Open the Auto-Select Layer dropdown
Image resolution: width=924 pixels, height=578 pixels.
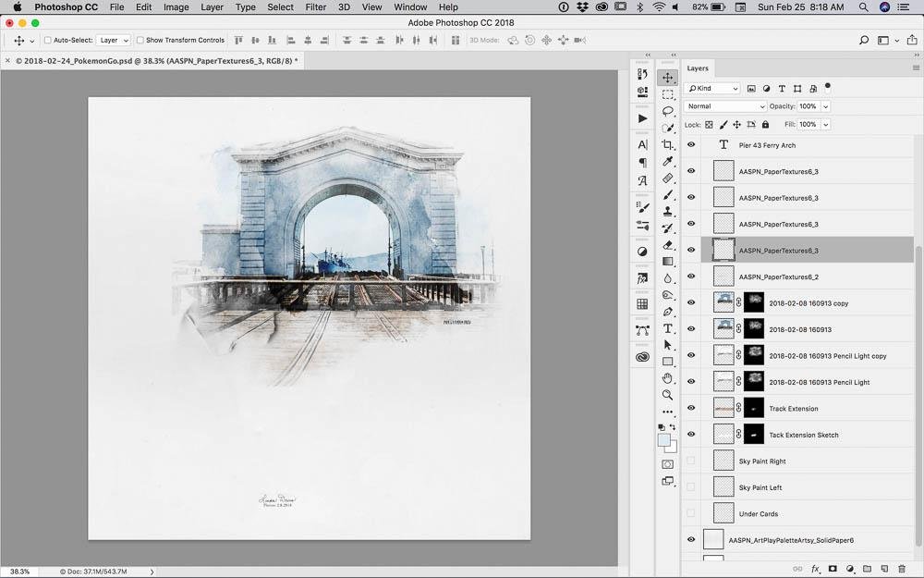[113, 40]
